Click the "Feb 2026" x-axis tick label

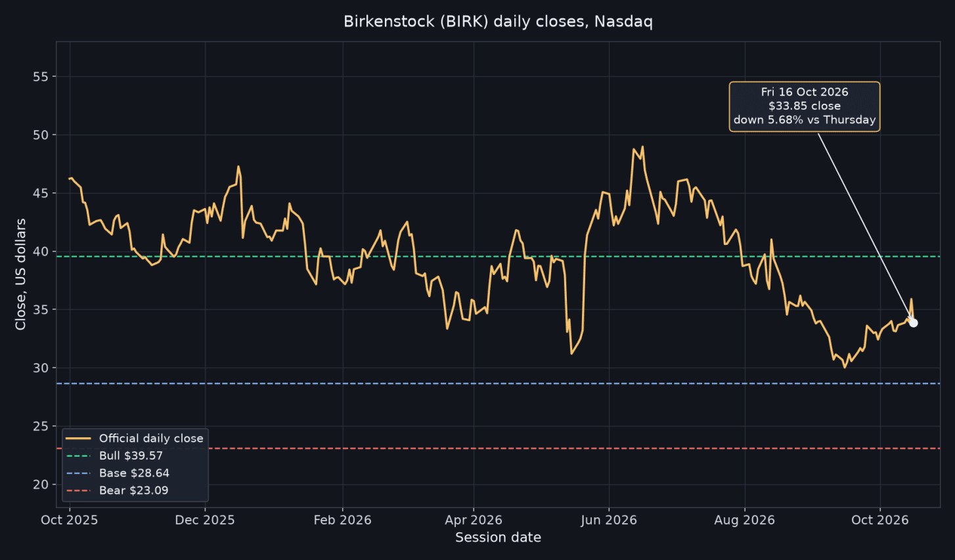[x=342, y=521]
